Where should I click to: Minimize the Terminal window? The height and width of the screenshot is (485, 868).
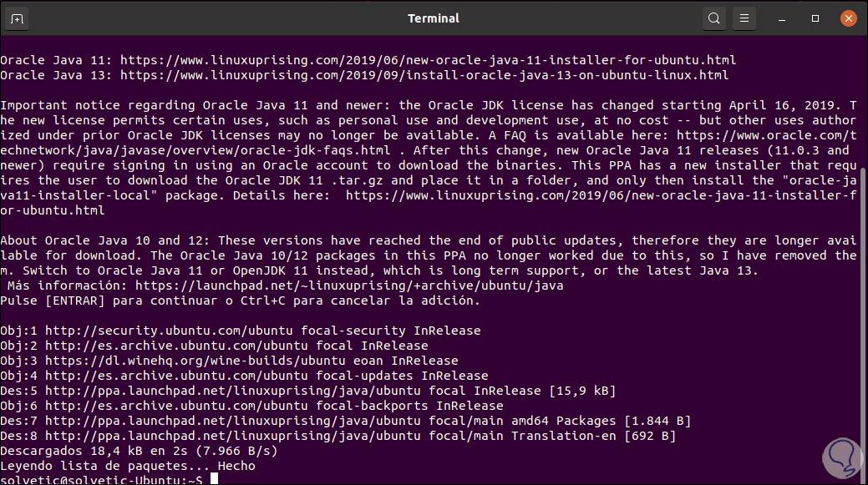pyautogui.click(x=785, y=18)
